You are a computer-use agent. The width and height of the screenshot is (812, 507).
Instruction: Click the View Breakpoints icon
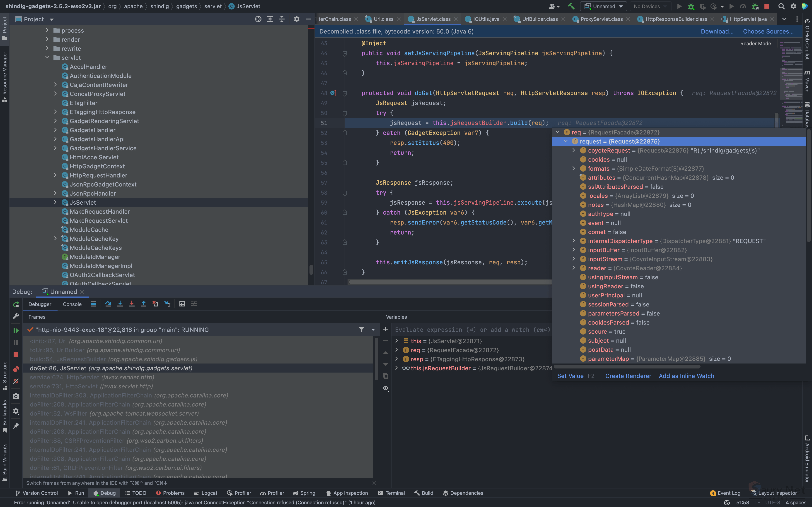[x=16, y=369]
